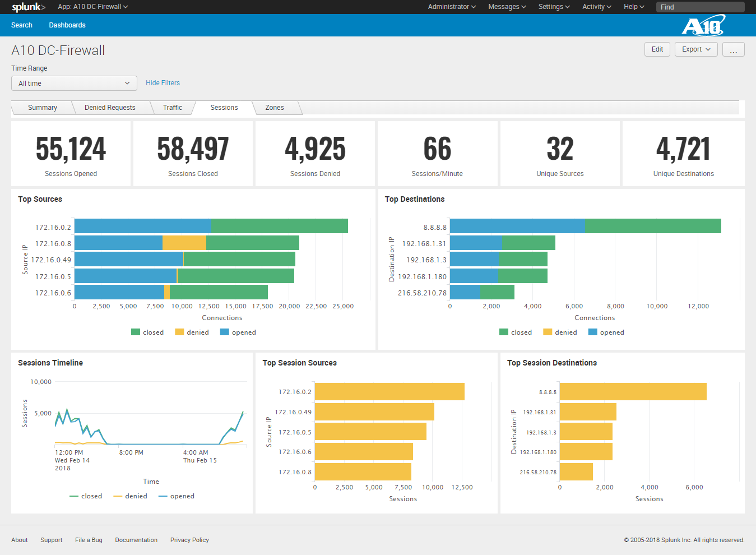
Task: Click the 8.8.8.8 bar in Top Session Destinations
Action: point(633,391)
